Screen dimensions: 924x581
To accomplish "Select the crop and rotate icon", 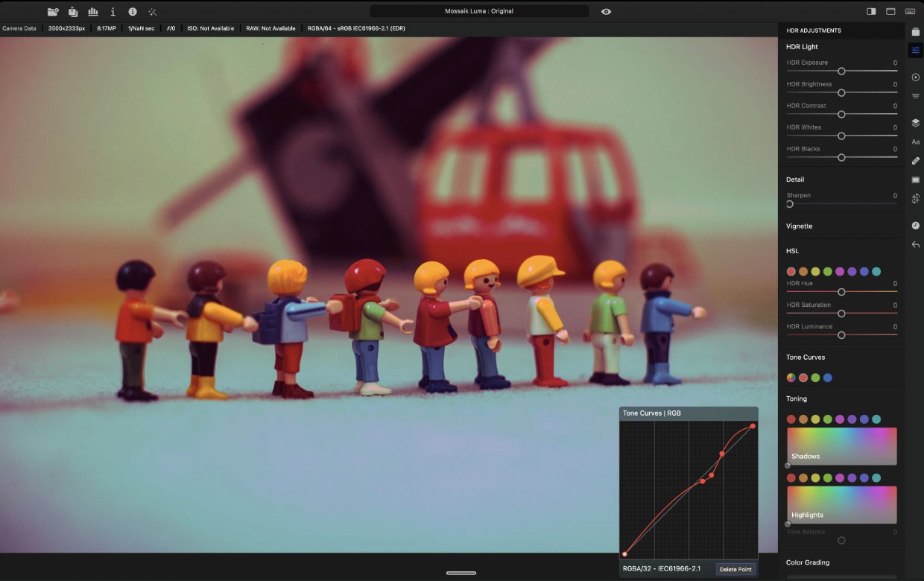I will pos(915,199).
